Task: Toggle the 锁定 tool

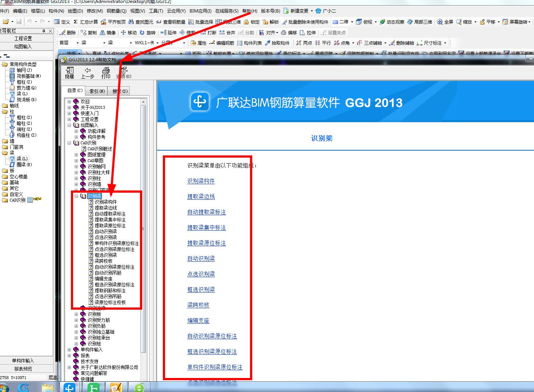Action: click(x=251, y=22)
